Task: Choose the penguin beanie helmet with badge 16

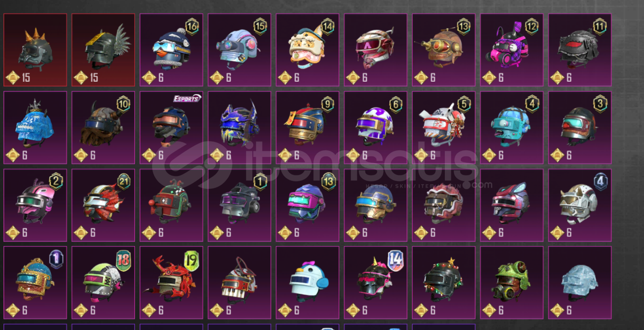Action: [171, 50]
